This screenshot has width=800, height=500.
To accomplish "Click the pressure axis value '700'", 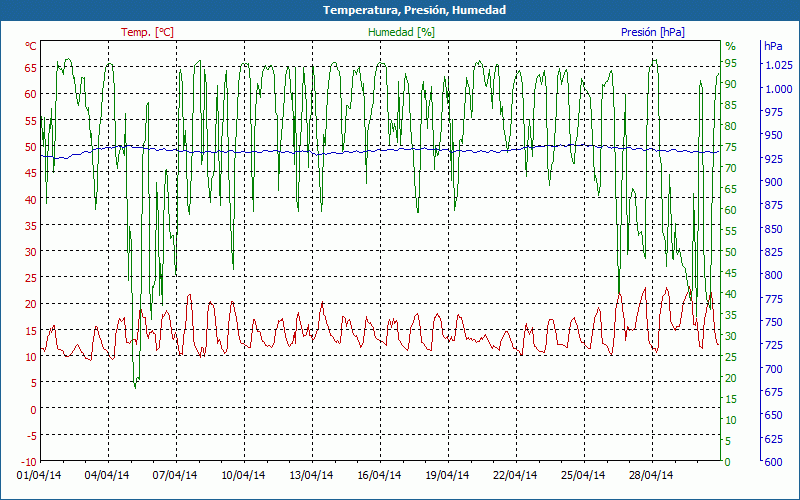I will click(x=774, y=368).
